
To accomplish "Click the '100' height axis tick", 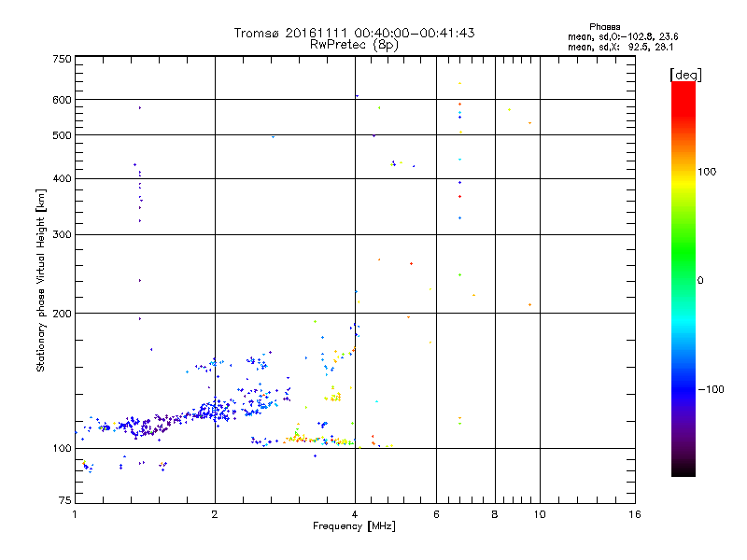I will tap(63, 449).
